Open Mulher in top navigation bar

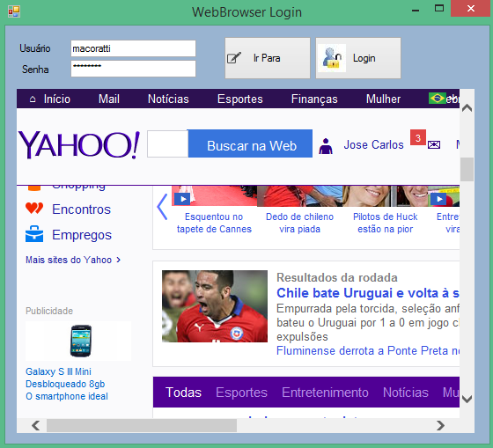pos(383,99)
